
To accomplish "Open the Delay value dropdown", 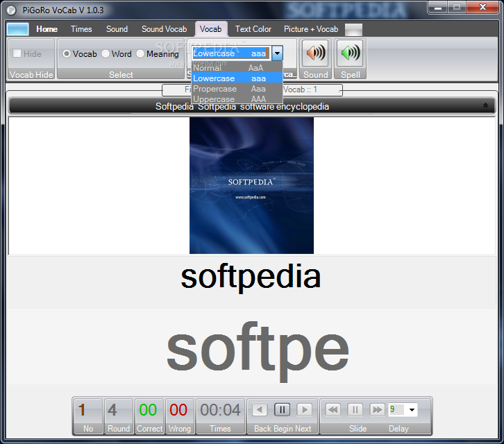I will (x=412, y=409).
